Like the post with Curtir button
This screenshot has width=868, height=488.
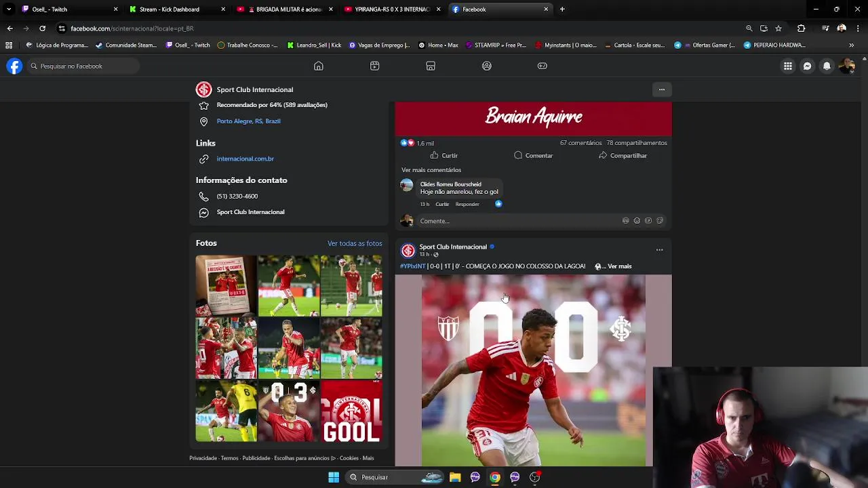[x=444, y=155]
